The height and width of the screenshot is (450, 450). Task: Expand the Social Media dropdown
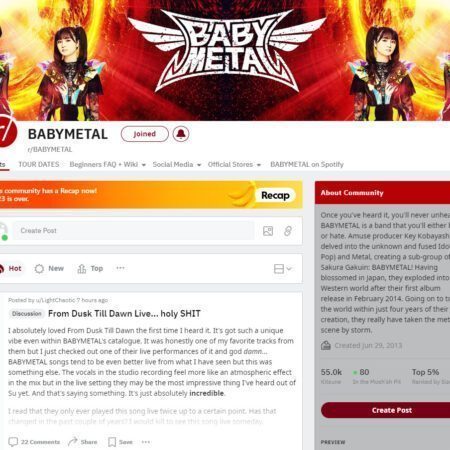[x=177, y=164]
